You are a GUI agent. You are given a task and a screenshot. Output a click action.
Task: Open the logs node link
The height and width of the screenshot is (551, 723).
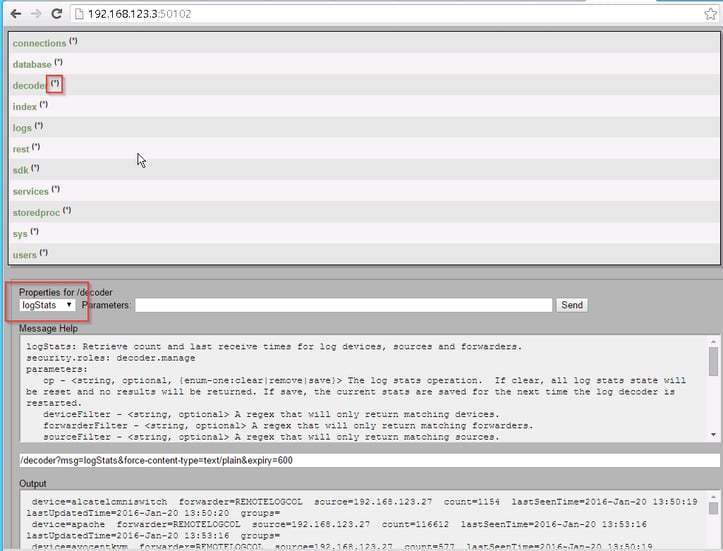pos(22,128)
